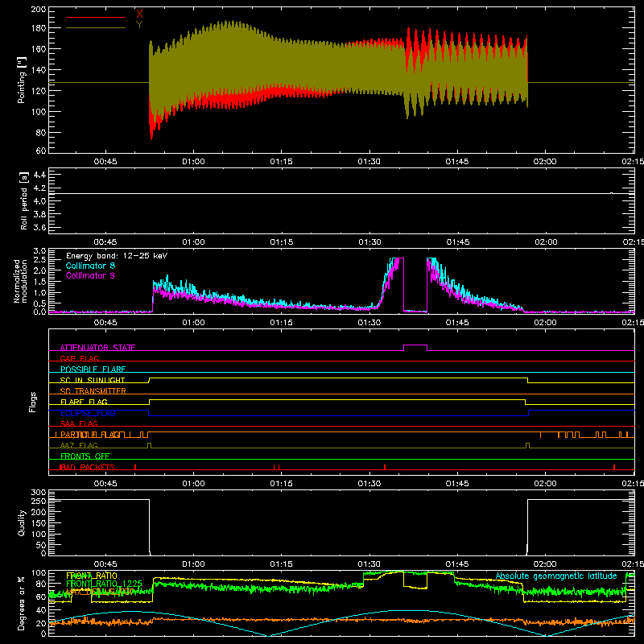Click the red X legend line
The height and width of the screenshot is (644, 644).
(96, 17)
